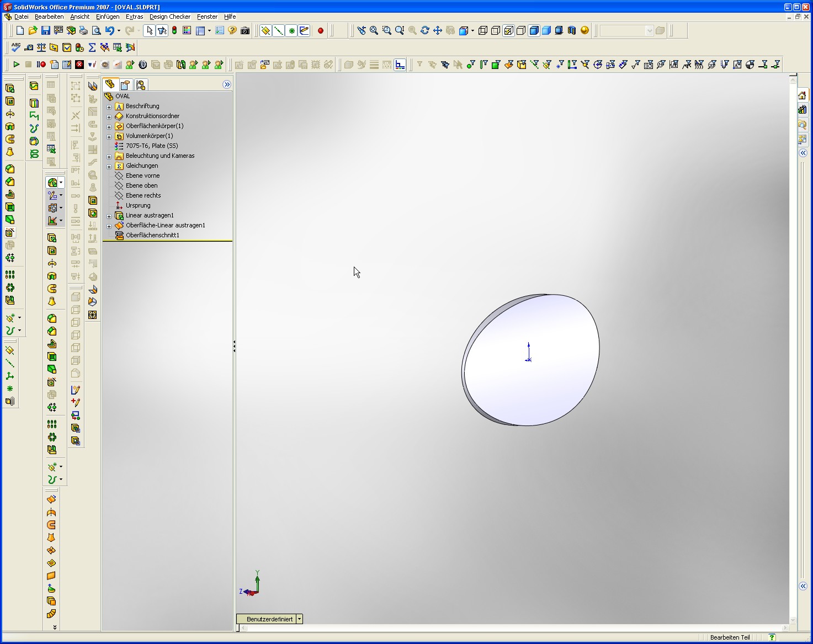Expand Beleuchtung und Kameras node

pos(109,156)
